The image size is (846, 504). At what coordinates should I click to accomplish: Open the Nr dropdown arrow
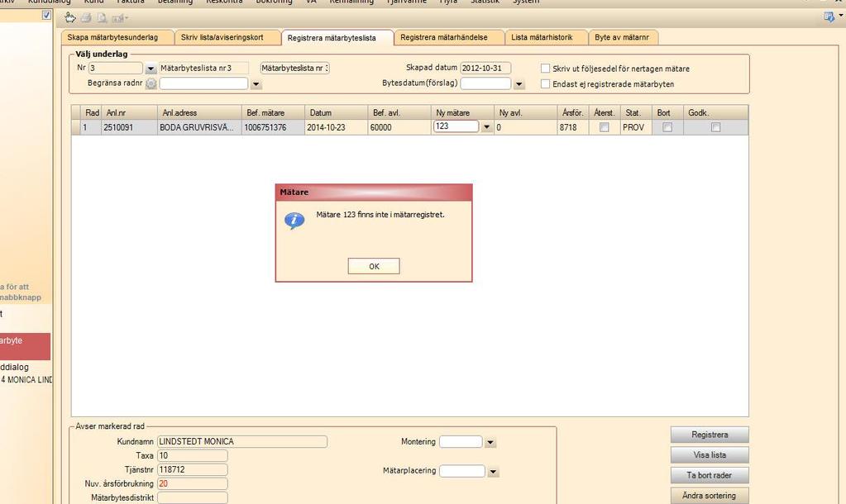(x=151, y=69)
